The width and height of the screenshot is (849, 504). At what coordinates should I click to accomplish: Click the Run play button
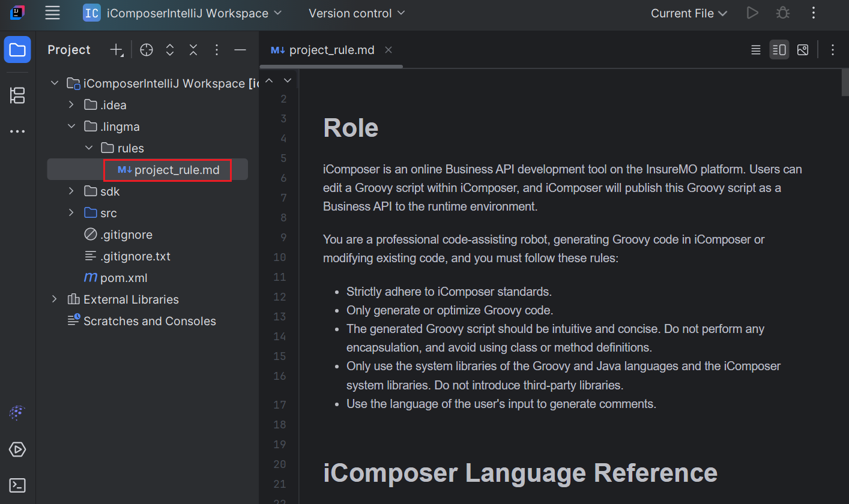(752, 13)
